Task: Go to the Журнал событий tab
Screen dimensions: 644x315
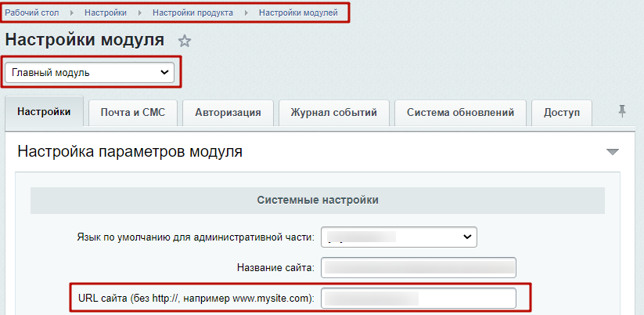Action: [x=333, y=112]
